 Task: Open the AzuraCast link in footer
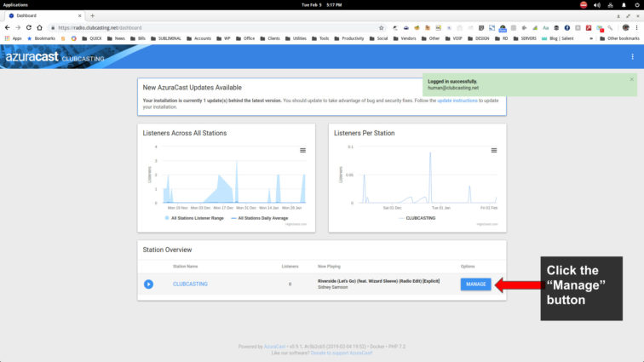(x=274, y=347)
